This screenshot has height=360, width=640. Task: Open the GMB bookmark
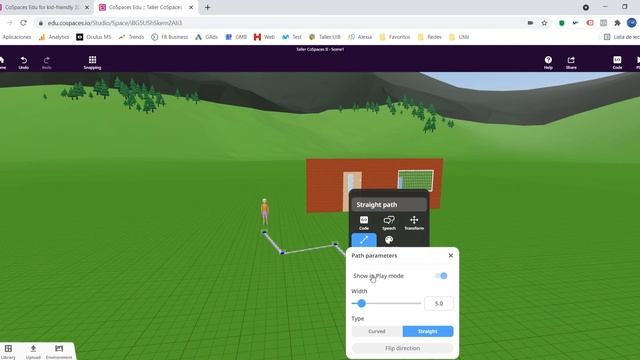coord(236,37)
